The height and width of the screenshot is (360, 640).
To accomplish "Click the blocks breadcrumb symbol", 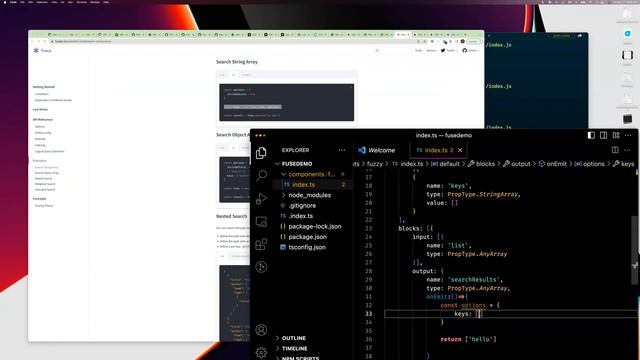I will pos(481,164).
